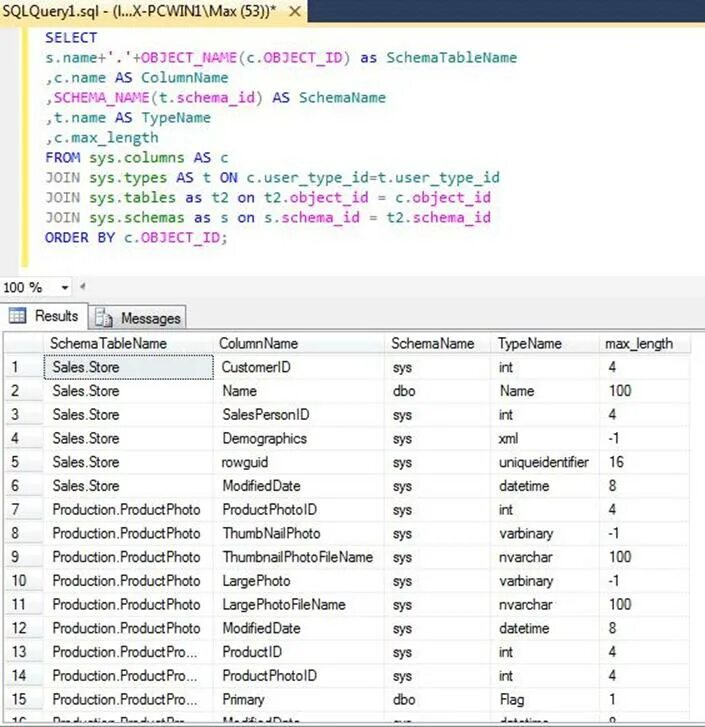Click datetime type cell in row 6
Image resolution: width=705 pixels, height=727 pixels.
coord(545,486)
